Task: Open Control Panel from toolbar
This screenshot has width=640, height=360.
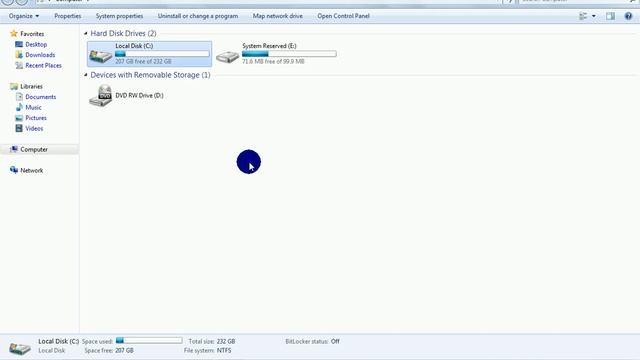Action: click(343, 16)
